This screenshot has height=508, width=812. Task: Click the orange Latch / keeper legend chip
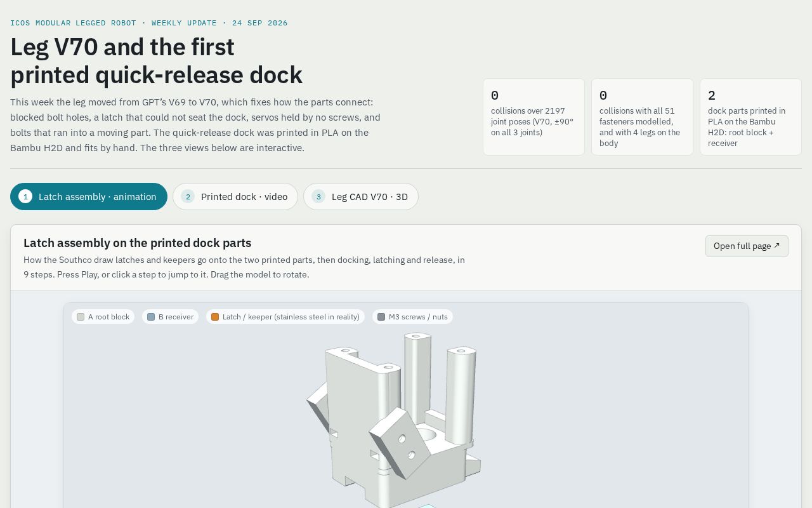click(285, 317)
